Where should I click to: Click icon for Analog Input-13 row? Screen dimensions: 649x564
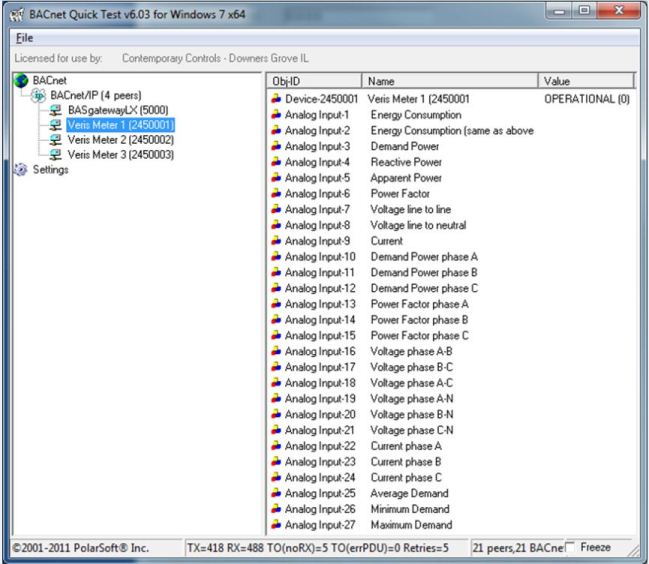click(x=276, y=304)
